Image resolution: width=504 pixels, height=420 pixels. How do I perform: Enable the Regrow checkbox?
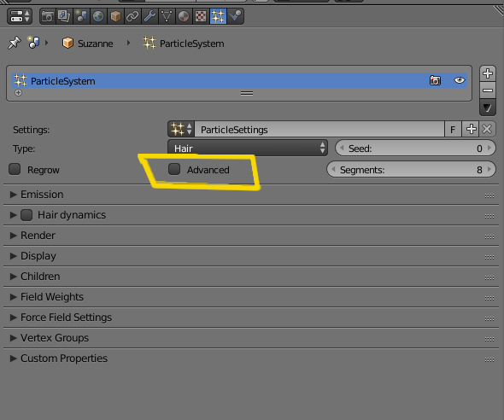15,169
